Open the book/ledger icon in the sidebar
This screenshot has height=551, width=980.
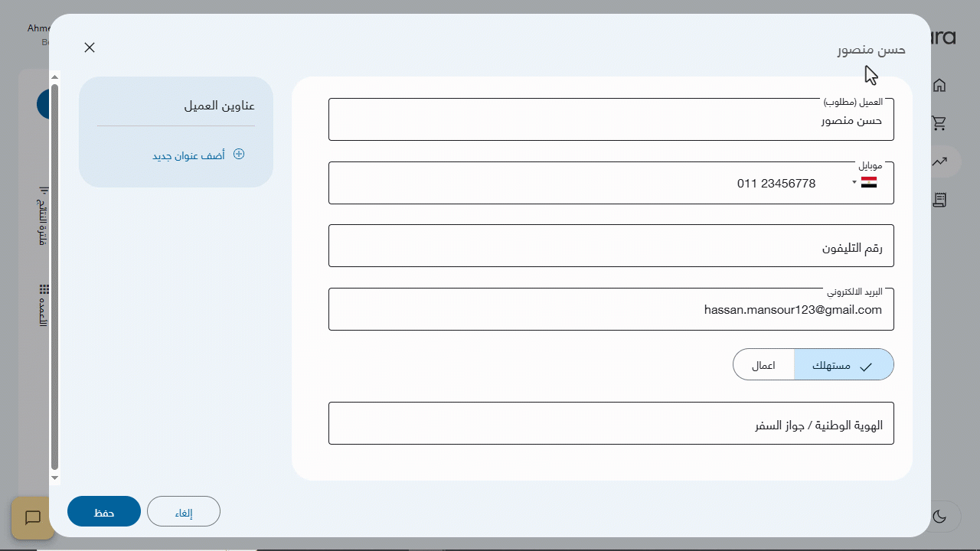pos(939,200)
